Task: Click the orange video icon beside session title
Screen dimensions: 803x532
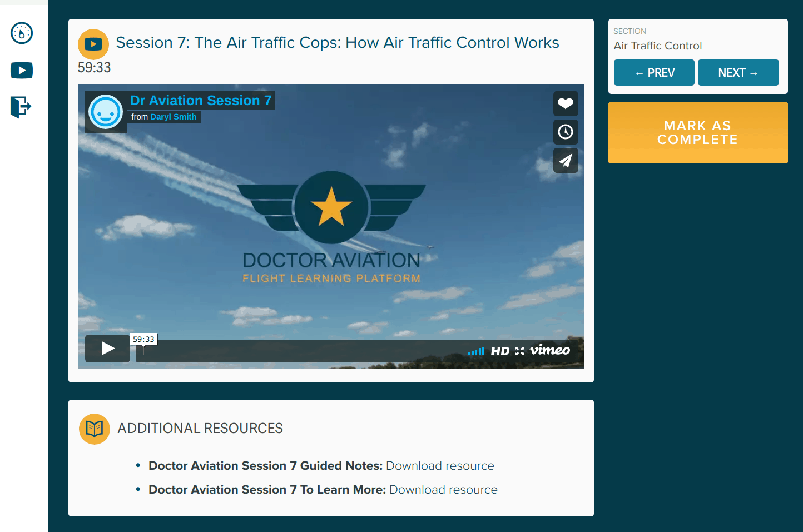Action: coord(93,44)
